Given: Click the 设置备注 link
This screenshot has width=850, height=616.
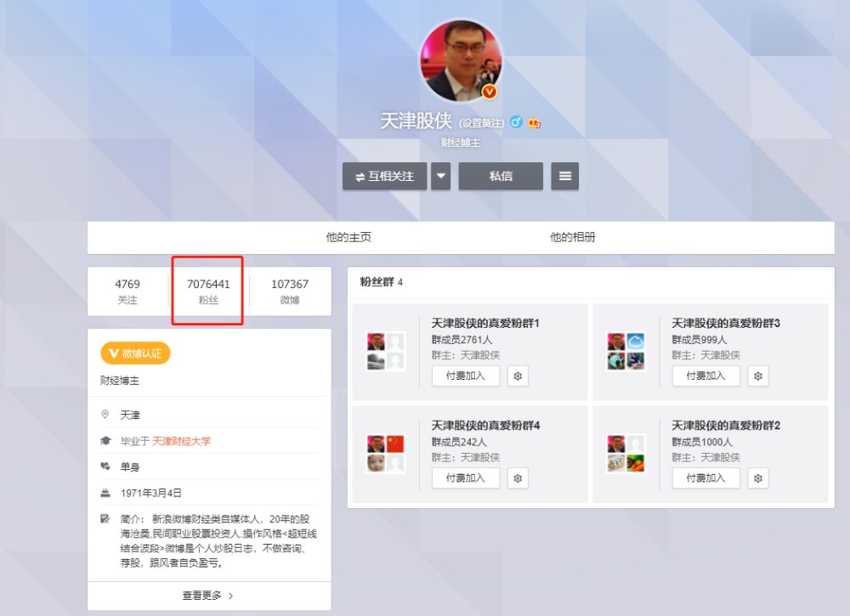Looking at the screenshot, I should pos(482,123).
